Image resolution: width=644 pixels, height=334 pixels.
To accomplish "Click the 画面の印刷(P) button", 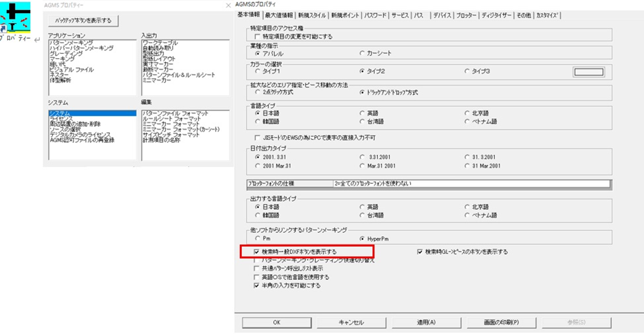I will 502,322.
